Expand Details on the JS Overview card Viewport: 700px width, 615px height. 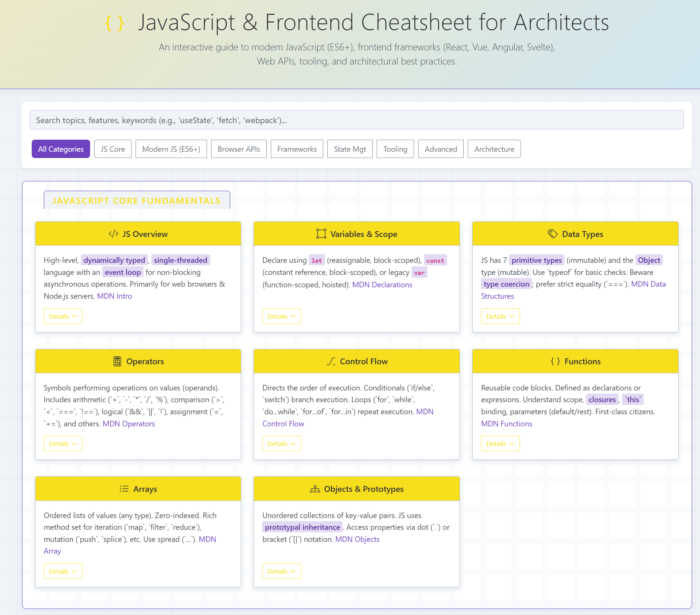point(63,316)
